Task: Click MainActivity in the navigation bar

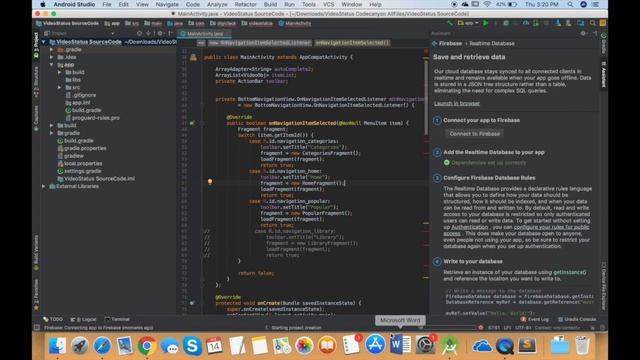Action: pos(295,23)
